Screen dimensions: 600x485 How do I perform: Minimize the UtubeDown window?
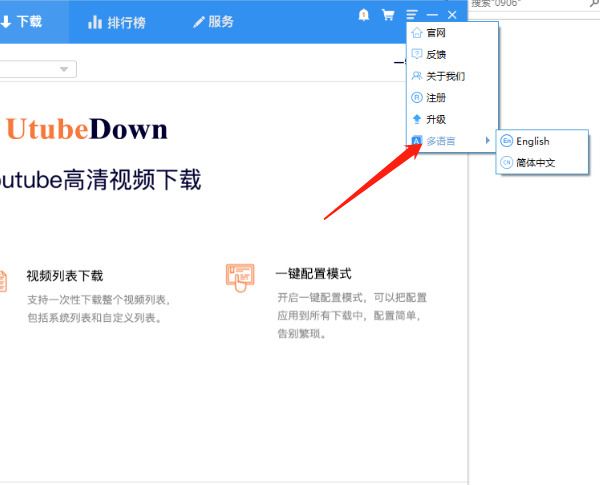[432, 15]
